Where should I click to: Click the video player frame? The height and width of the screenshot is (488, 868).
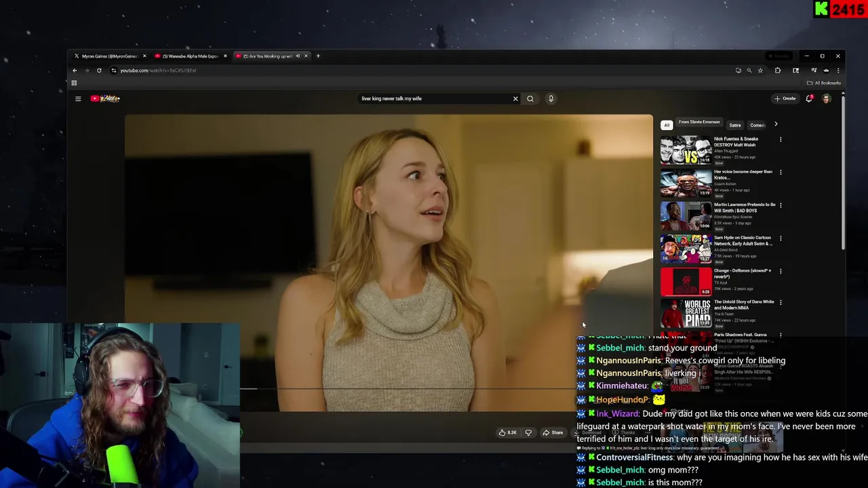pos(389,263)
